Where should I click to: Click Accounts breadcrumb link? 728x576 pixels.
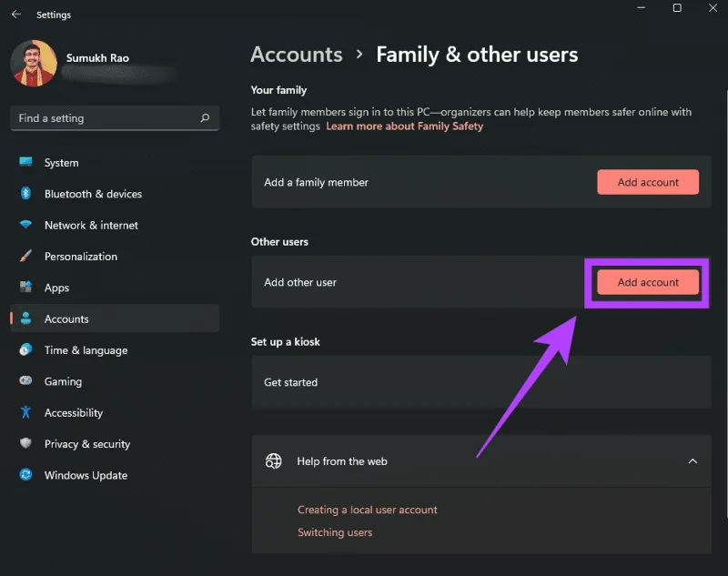297,55
